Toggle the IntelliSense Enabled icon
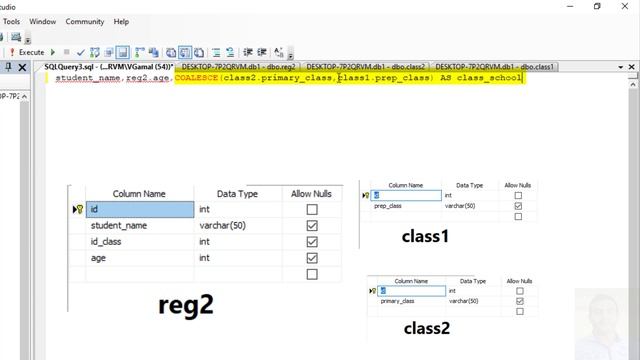 click(x=122, y=53)
